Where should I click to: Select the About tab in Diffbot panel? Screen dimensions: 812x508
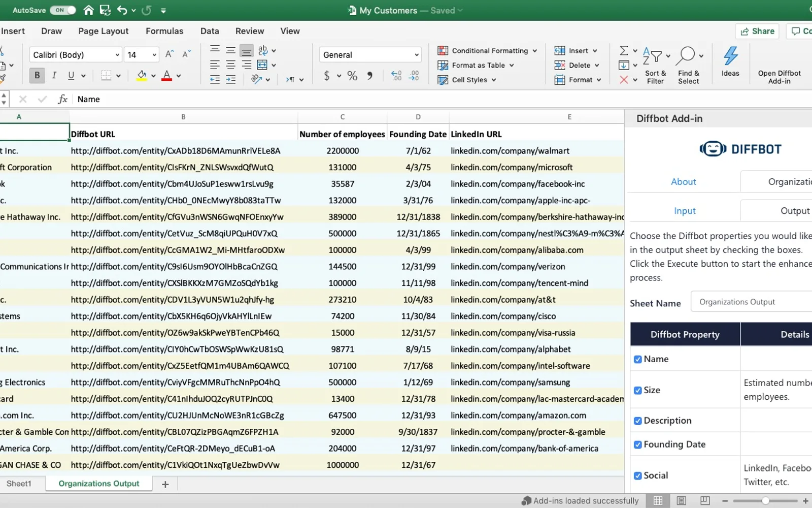point(683,182)
